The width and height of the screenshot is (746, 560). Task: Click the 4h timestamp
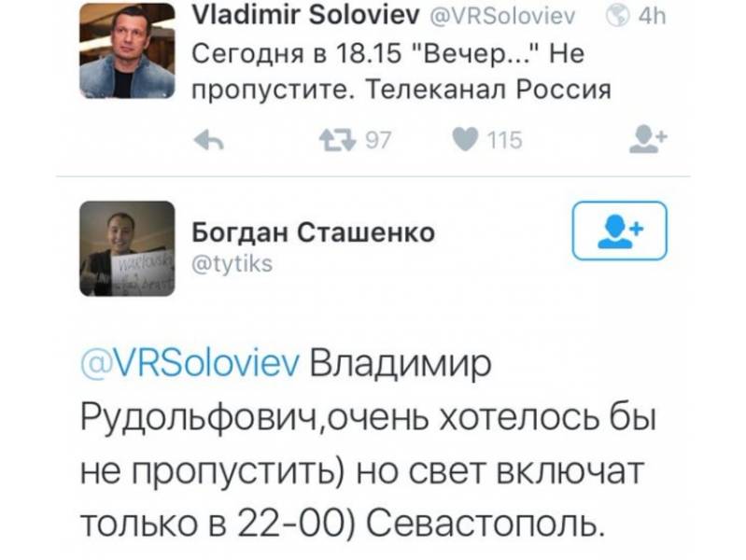click(651, 15)
